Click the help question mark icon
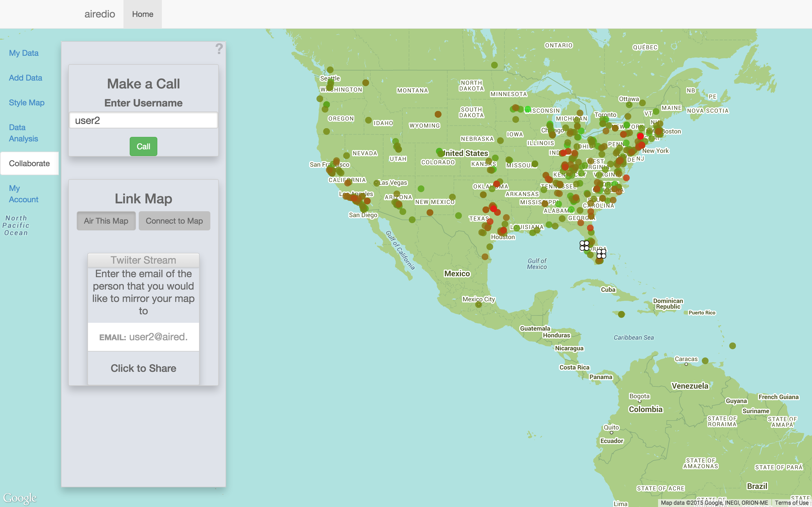 pyautogui.click(x=219, y=49)
